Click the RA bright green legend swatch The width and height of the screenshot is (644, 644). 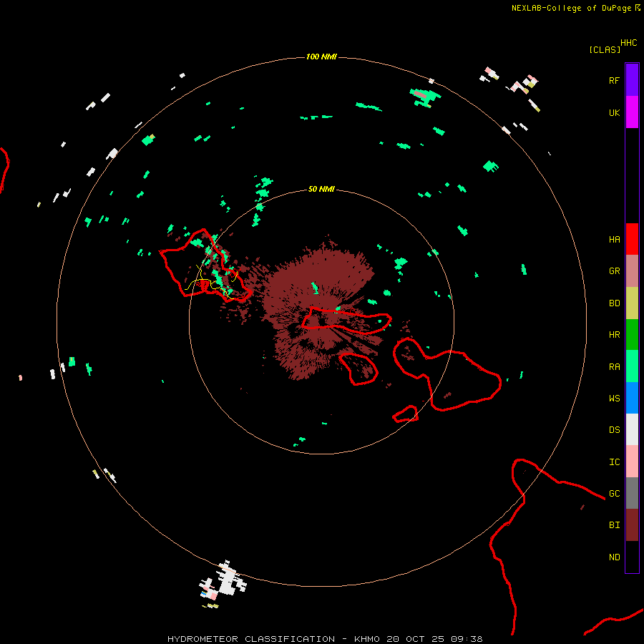click(632, 366)
